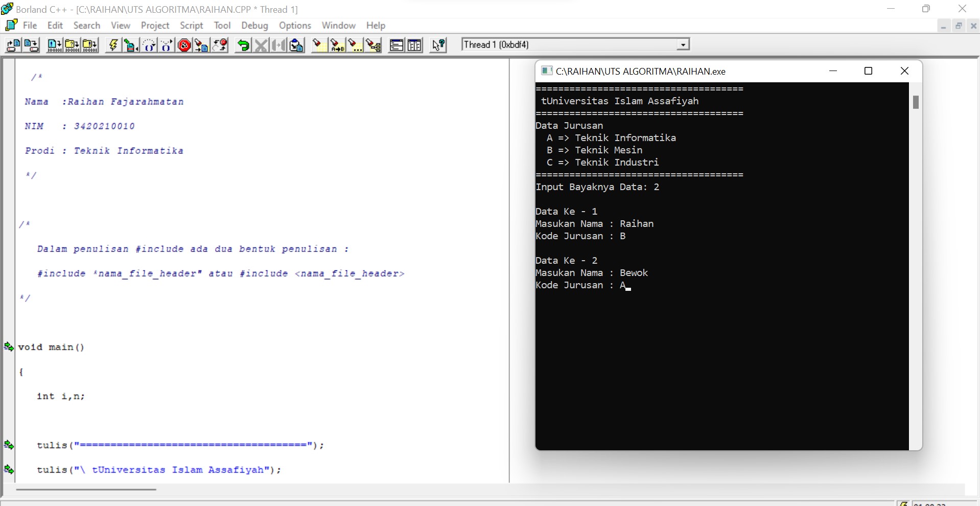Click the Browse symbol flashlight-tree icon
This screenshot has height=506, width=980.
click(374, 45)
